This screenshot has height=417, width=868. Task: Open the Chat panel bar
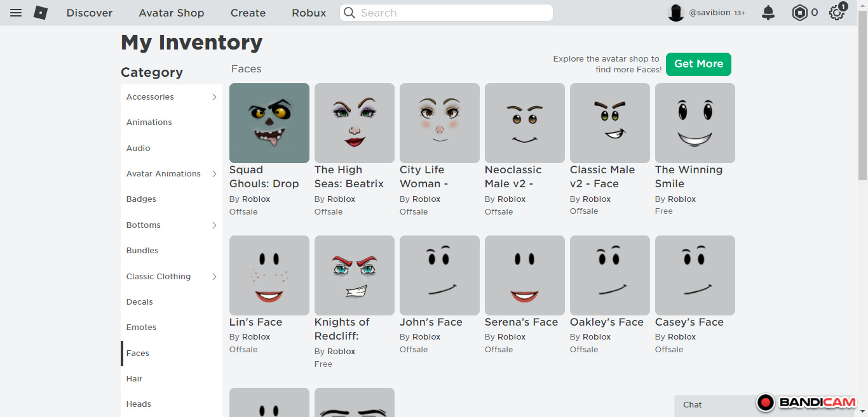(712, 405)
